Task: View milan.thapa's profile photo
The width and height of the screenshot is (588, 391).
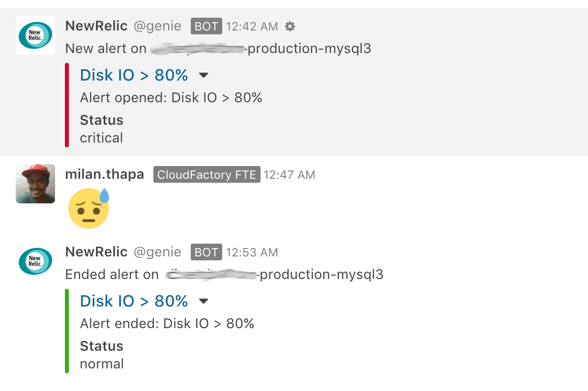Action: point(35,184)
